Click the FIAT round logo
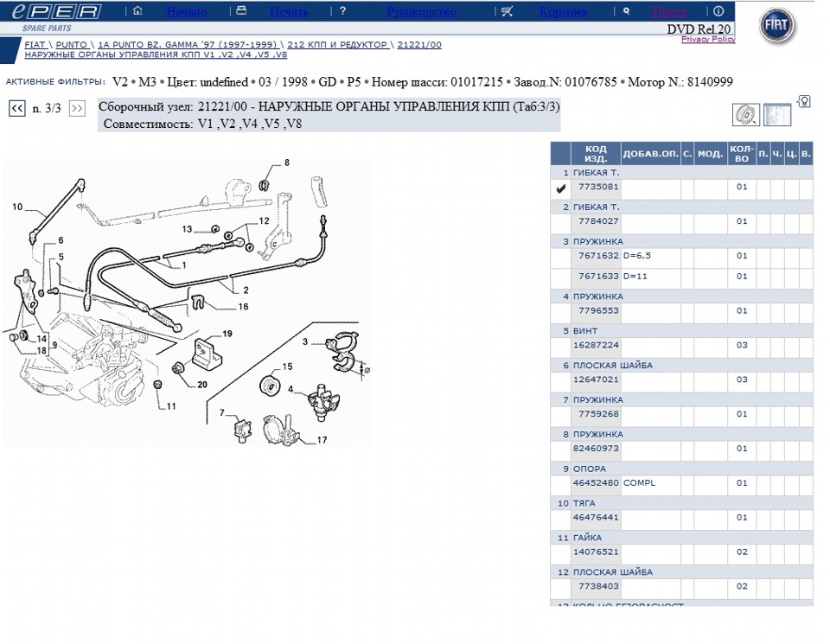 point(776,25)
